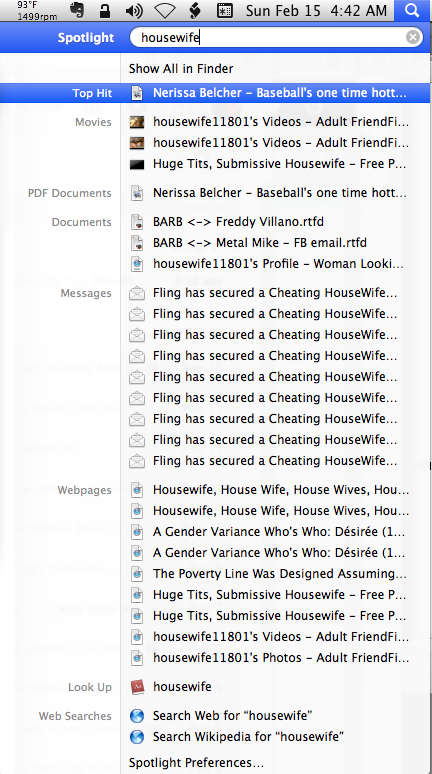Click the Spotlight magnifying glass icon

click(x=412, y=10)
